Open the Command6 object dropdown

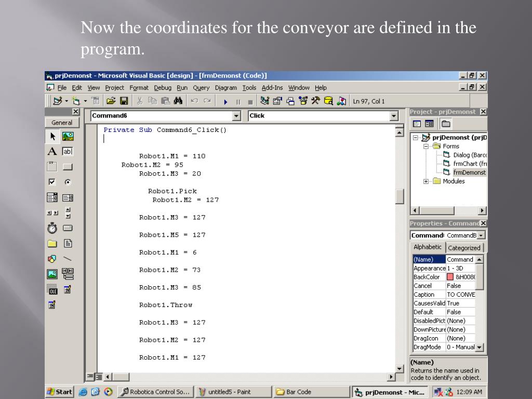pos(236,116)
